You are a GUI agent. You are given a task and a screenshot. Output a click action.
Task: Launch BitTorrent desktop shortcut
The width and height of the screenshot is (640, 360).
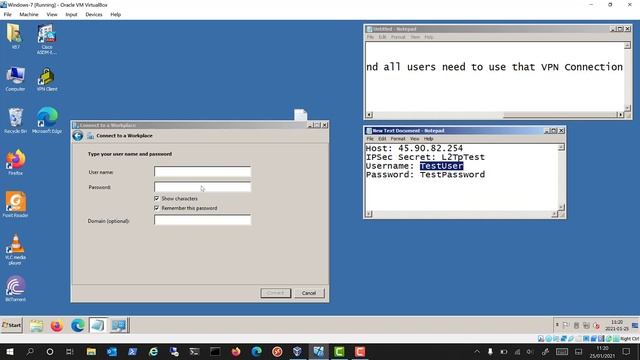16,289
